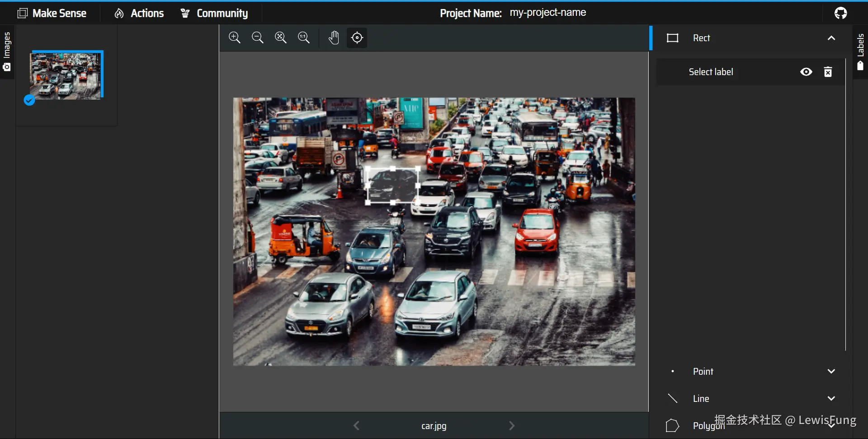Screen dimensions: 868x439
Task: Collapse the Rect section chevron
Action: 831,38
